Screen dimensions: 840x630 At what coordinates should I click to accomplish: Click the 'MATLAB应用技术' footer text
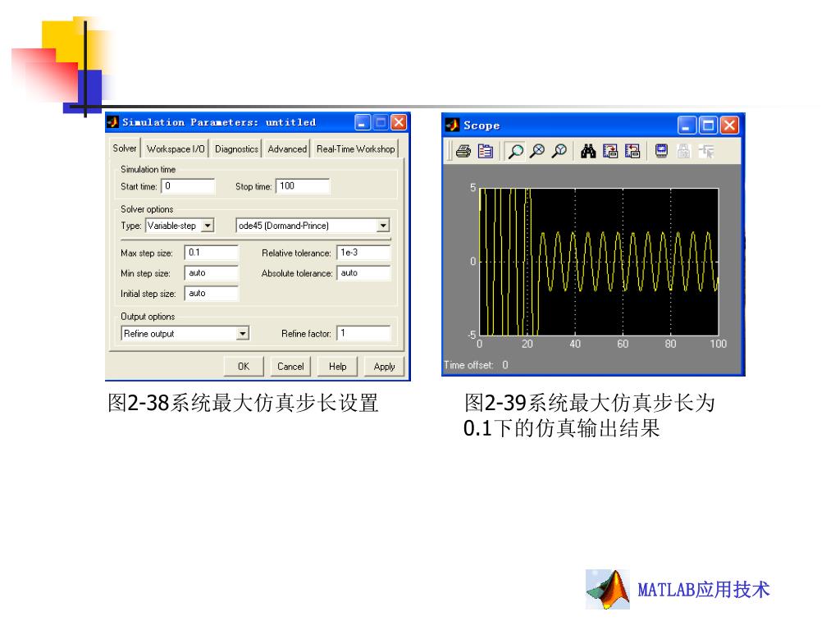point(703,590)
